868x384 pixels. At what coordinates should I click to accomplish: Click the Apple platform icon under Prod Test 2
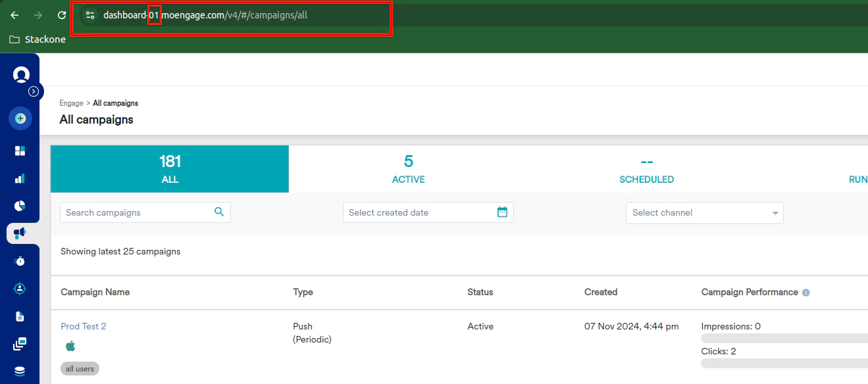click(70, 346)
